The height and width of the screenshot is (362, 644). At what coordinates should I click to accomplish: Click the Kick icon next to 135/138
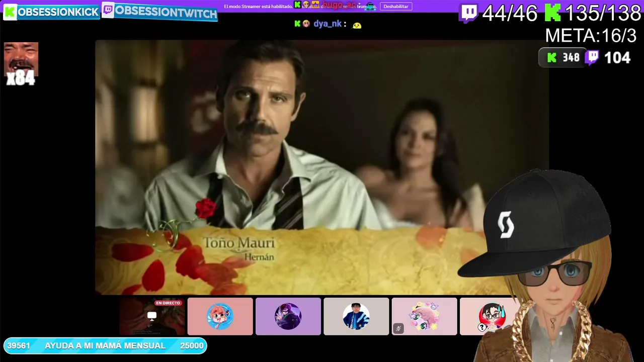[x=552, y=13]
